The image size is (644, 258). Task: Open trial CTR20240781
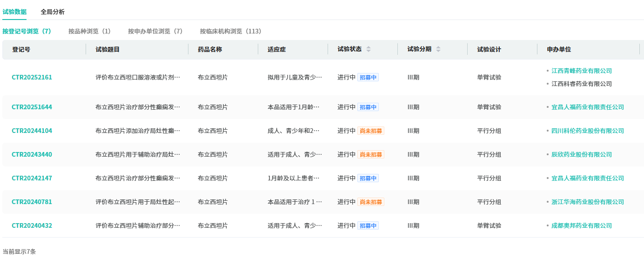[32, 202]
